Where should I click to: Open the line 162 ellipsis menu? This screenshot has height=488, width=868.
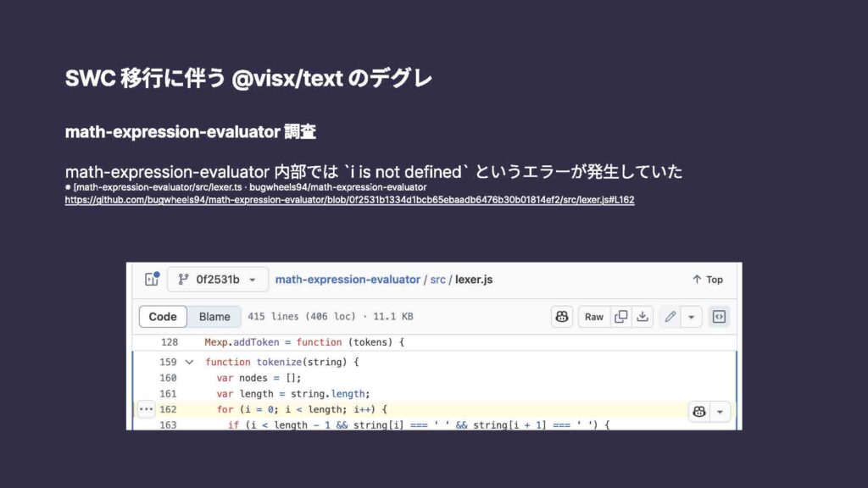point(146,409)
